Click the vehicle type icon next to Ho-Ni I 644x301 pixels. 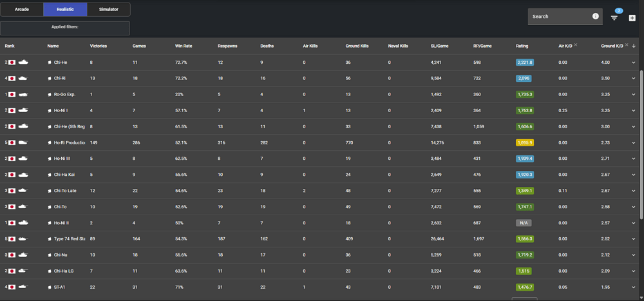50,111
